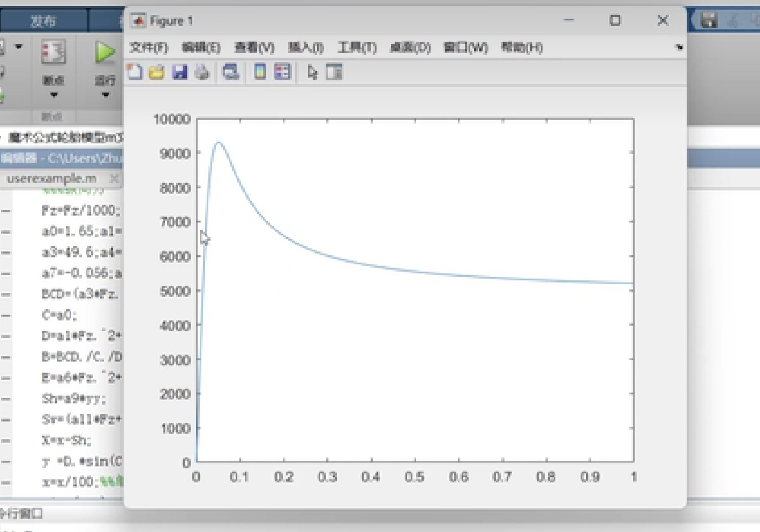This screenshot has height=532, width=760.
Task: Click the New Figure icon in Figure 1 toolbar
Action: (x=134, y=72)
